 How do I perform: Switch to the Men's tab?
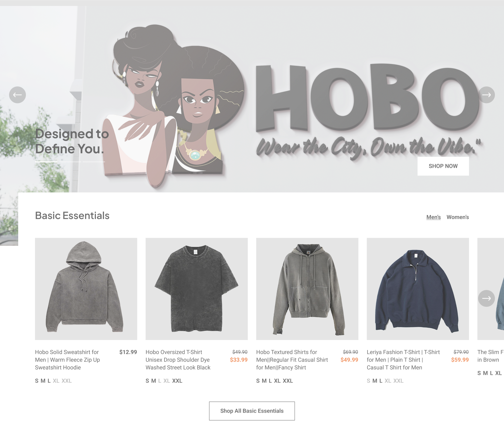click(x=434, y=217)
